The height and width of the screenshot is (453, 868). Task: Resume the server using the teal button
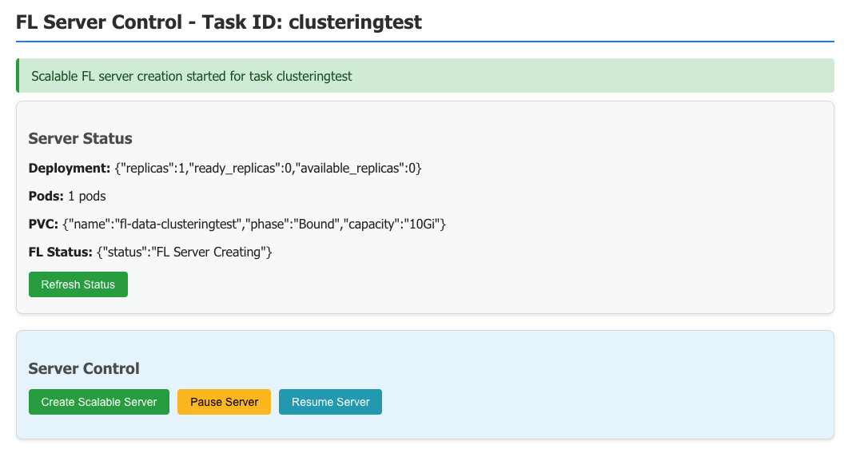pos(330,402)
